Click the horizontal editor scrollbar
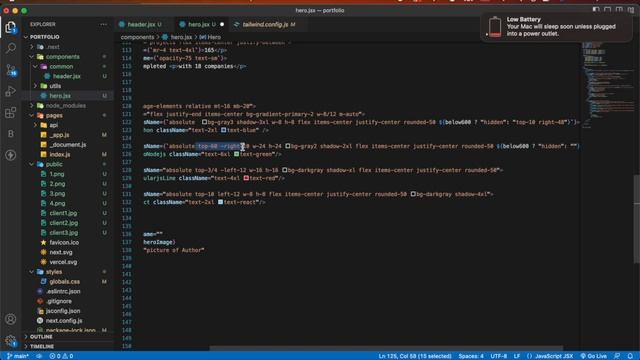 [x=386, y=349]
